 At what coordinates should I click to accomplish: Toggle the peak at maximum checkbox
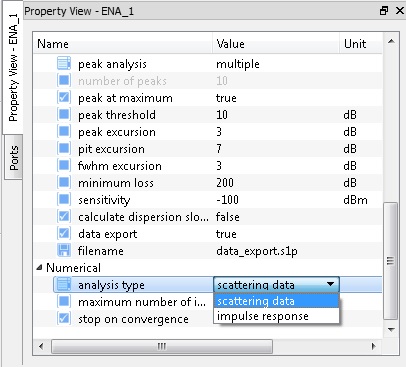coord(64,97)
